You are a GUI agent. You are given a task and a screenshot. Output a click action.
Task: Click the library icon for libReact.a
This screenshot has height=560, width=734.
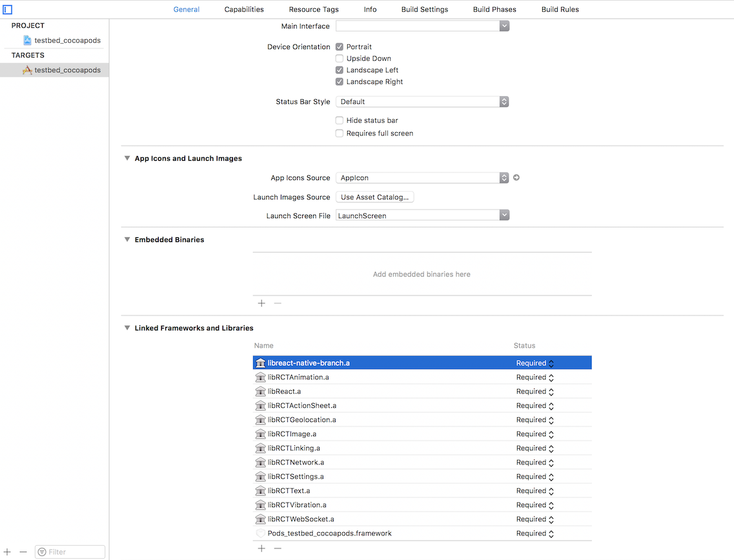pos(260,392)
